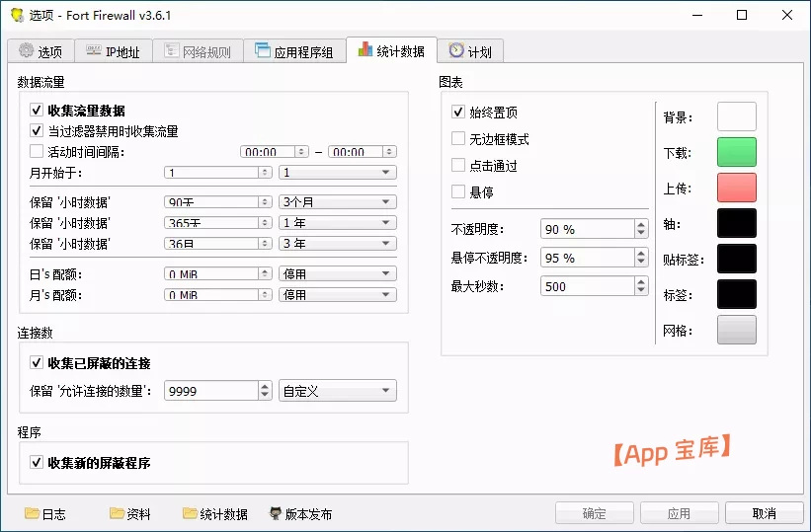
Task: Pick the 背景 color swatch
Action: point(737,116)
